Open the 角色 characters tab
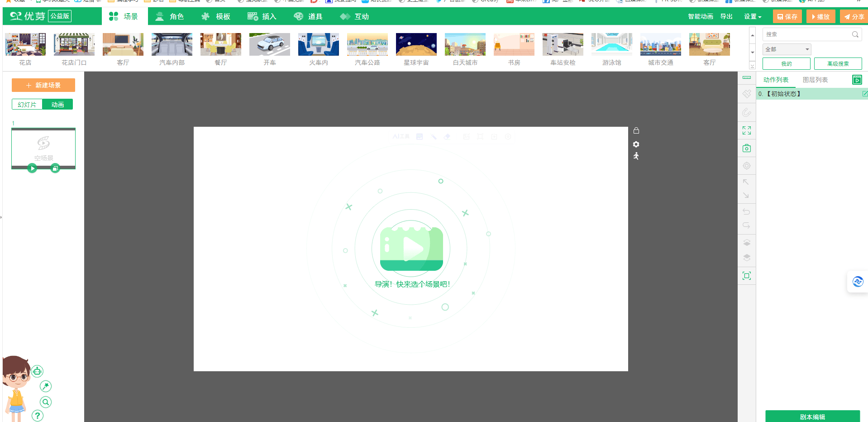The width and height of the screenshot is (868, 422). tap(170, 17)
